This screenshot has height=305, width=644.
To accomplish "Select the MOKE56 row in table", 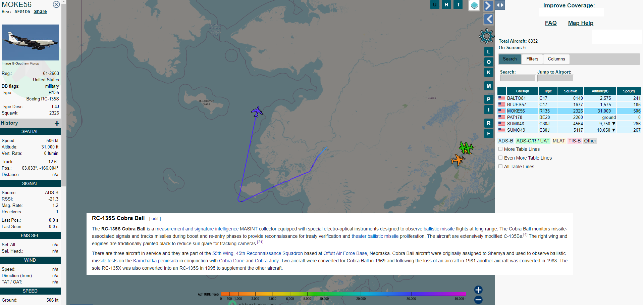I will coord(569,111).
